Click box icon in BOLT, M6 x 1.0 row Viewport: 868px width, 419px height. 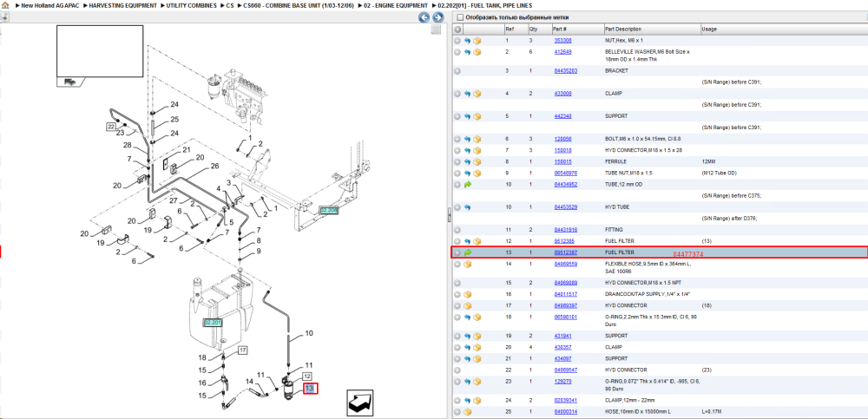coord(477,139)
